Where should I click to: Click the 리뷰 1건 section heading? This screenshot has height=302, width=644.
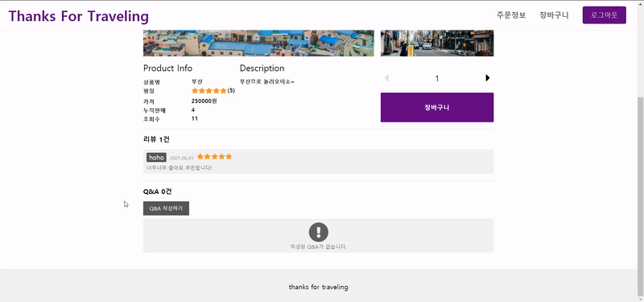(156, 139)
